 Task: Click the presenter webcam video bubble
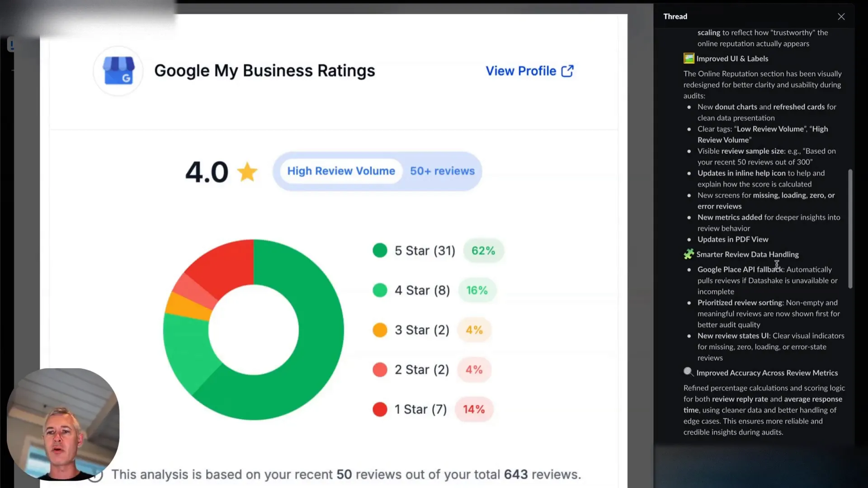63,424
